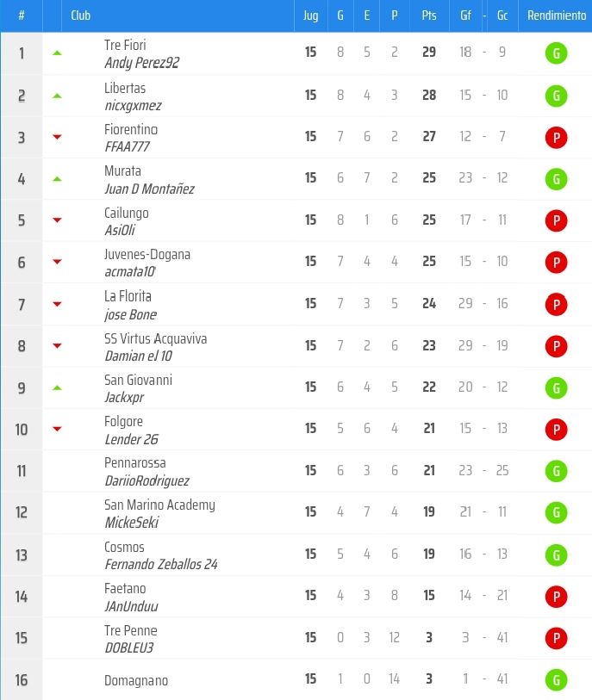
Task: Open manager Fernando Zeballos 24's profile
Action: click(161, 564)
